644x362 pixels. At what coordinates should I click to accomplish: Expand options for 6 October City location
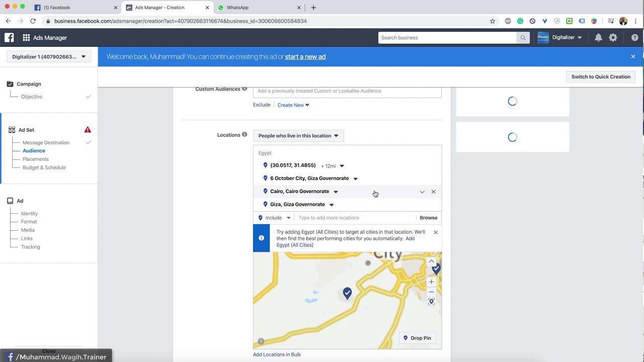tap(355, 179)
